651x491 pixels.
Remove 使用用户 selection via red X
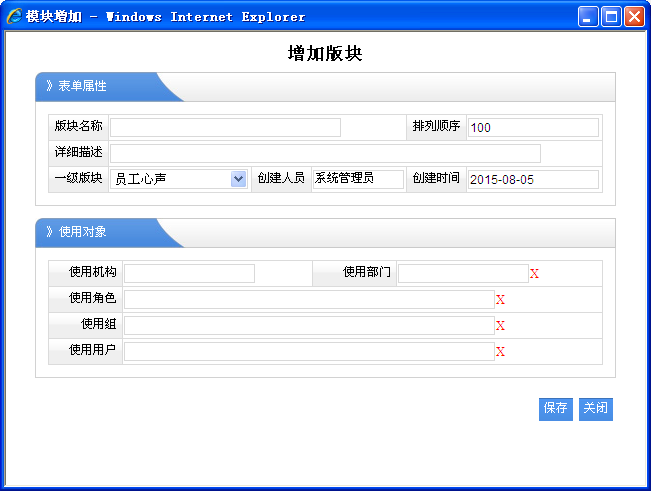click(x=500, y=352)
